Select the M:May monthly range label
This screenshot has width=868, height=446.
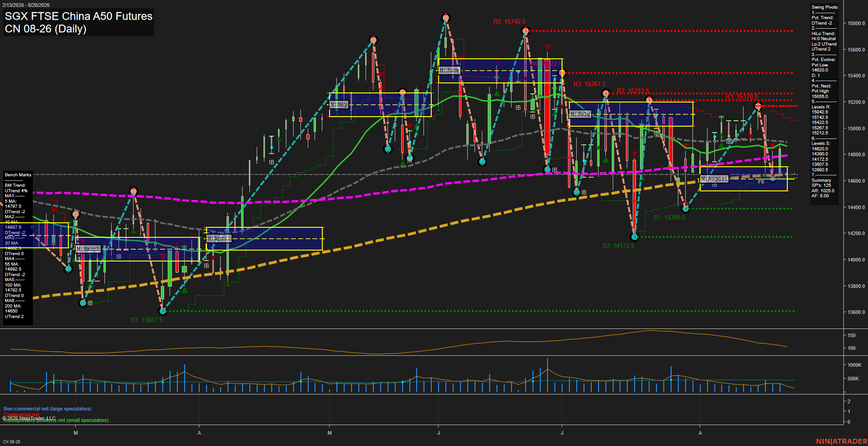[x=339, y=104]
